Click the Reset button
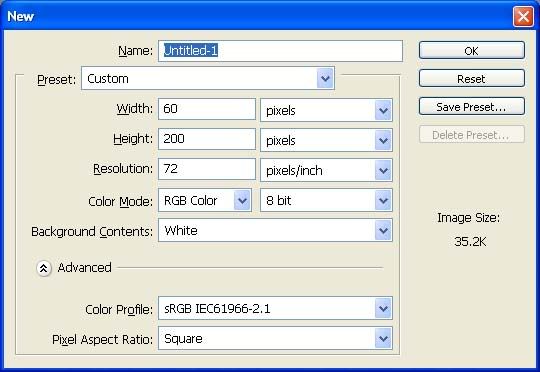Viewport: 540px width, 372px height. [x=472, y=79]
